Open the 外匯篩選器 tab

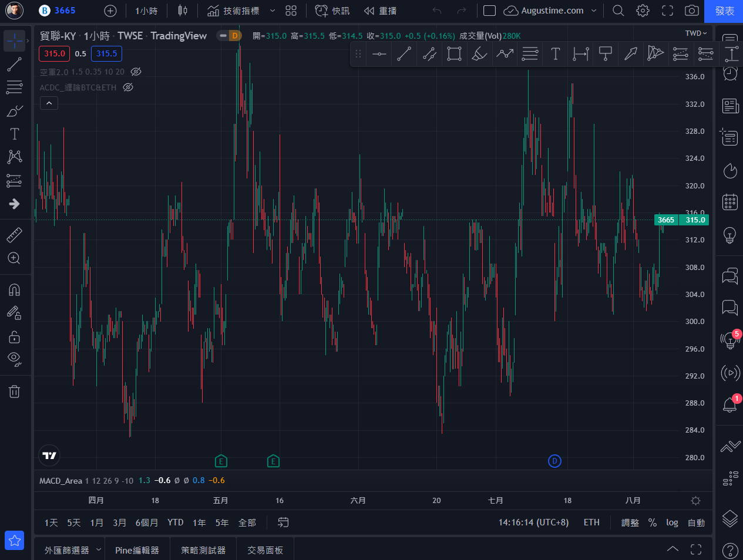coord(67,550)
